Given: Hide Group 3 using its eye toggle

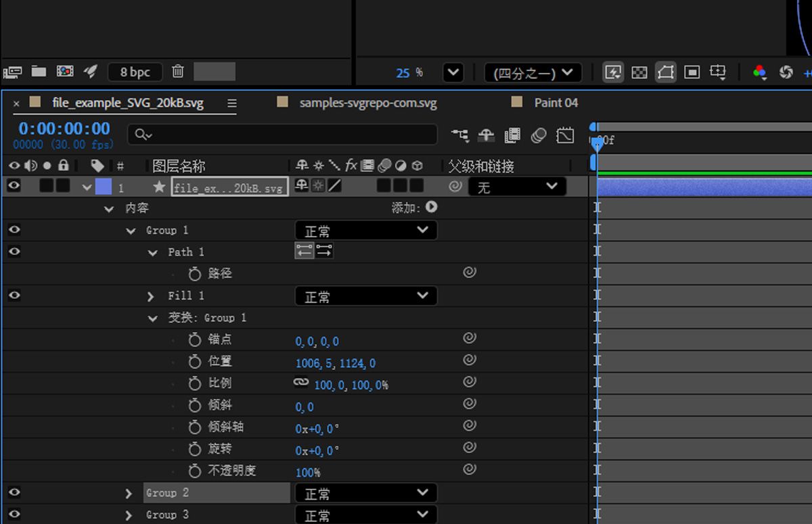Looking at the screenshot, I should tap(14, 514).
